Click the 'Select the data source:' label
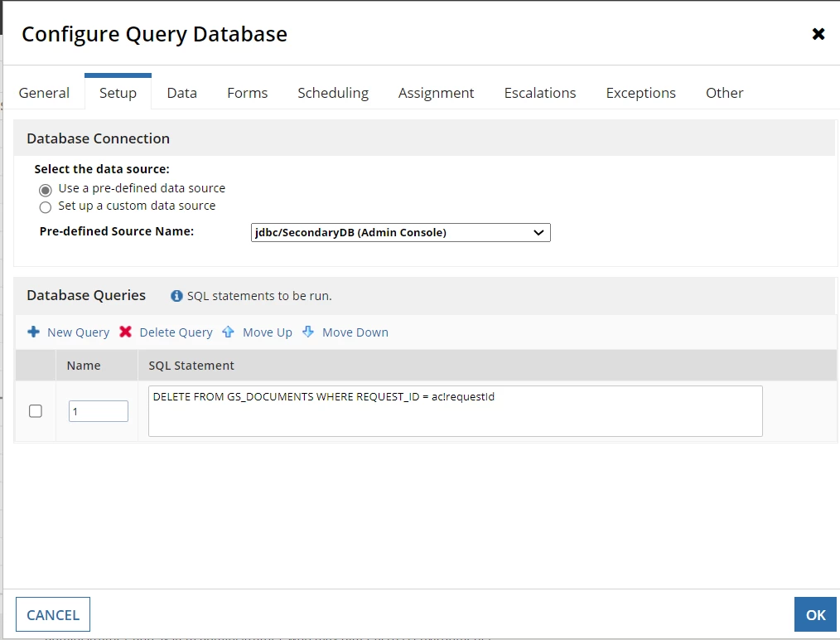This screenshot has height=640, width=840. [102, 169]
